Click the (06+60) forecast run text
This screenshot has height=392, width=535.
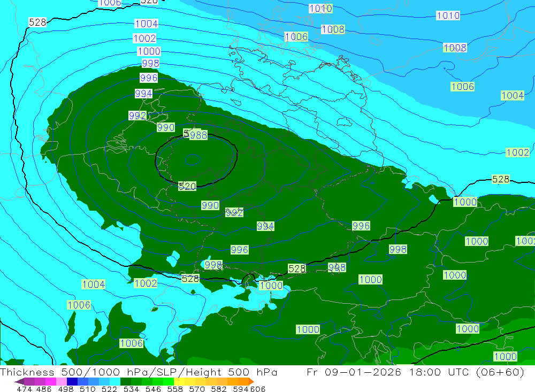pyautogui.click(x=500, y=372)
